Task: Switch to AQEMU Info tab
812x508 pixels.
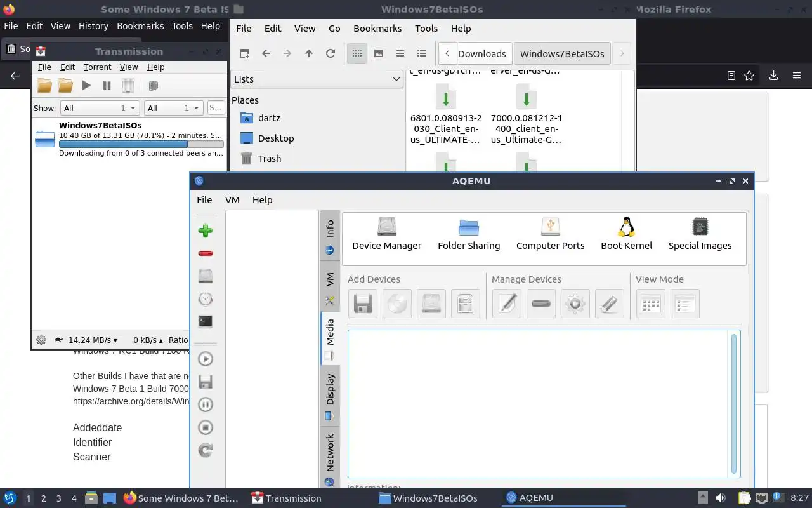Action: pos(330,236)
